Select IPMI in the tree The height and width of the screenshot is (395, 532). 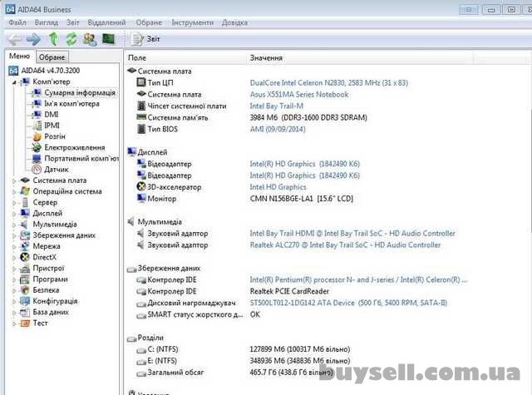pyautogui.click(x=52, y=126)
